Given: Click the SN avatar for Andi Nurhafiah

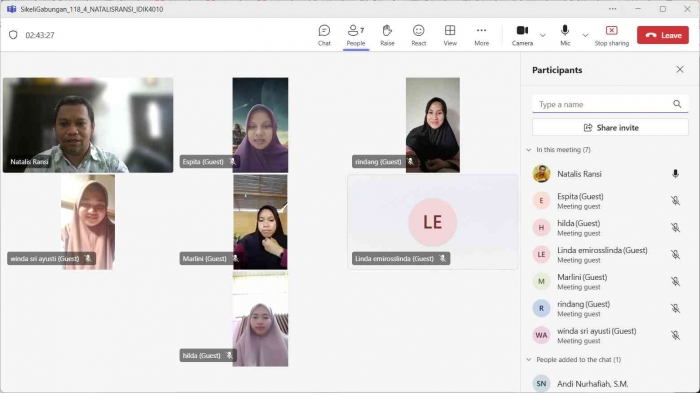Looking at the screenshot, I should [541, 384].
